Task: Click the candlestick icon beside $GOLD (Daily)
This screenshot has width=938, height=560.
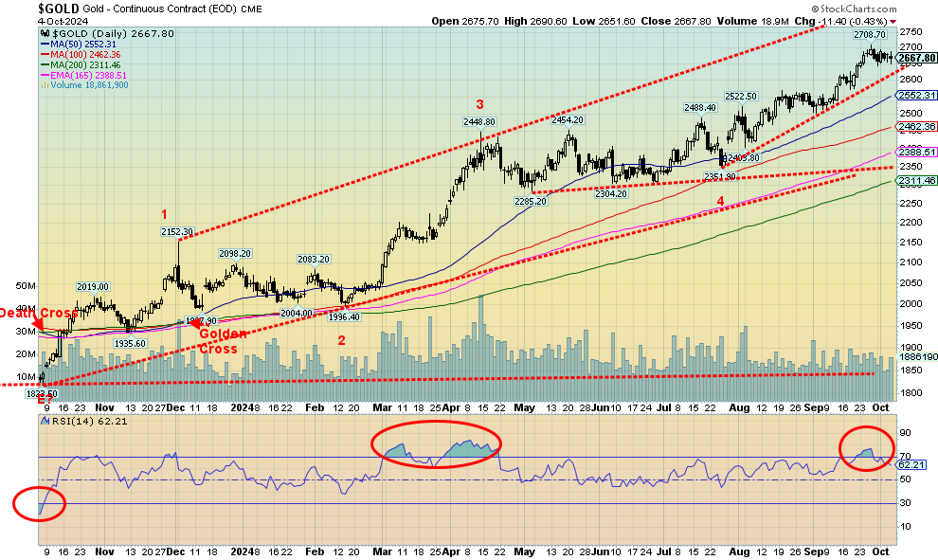Action: coord(44,33)
